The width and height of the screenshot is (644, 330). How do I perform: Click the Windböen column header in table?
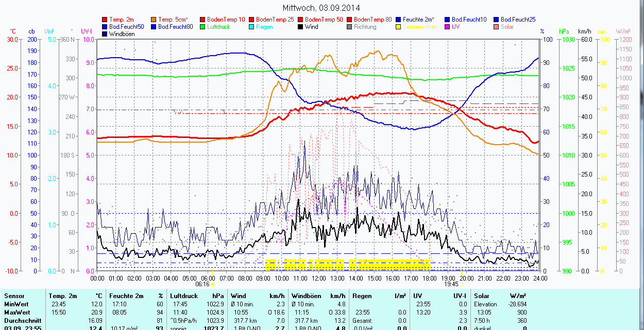(x=307, y=296)
